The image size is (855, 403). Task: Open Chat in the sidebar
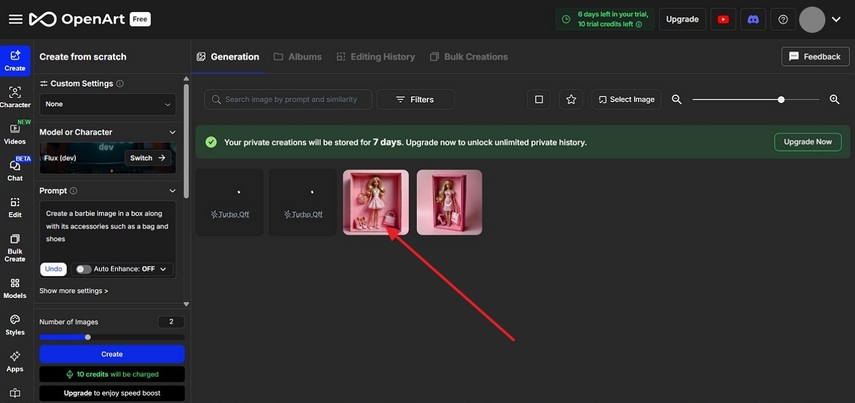click(x=15, y=171)
